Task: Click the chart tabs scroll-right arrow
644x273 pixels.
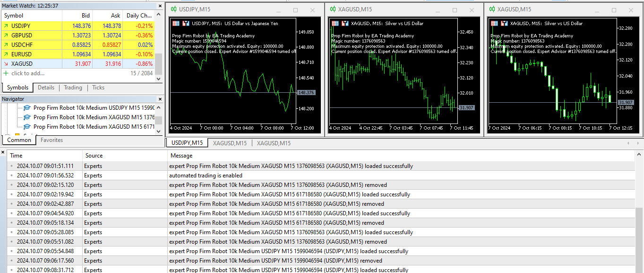Action: [638, 143]
